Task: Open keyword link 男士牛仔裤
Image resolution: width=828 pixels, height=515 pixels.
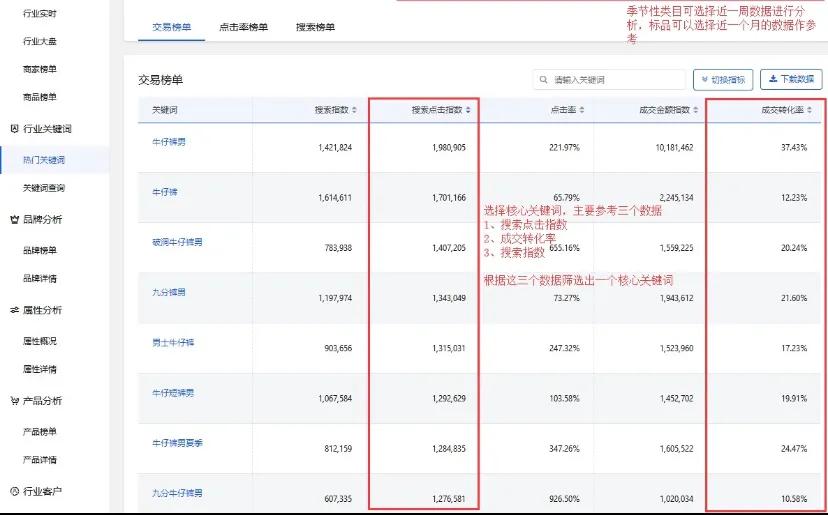Action: (173, 343)
